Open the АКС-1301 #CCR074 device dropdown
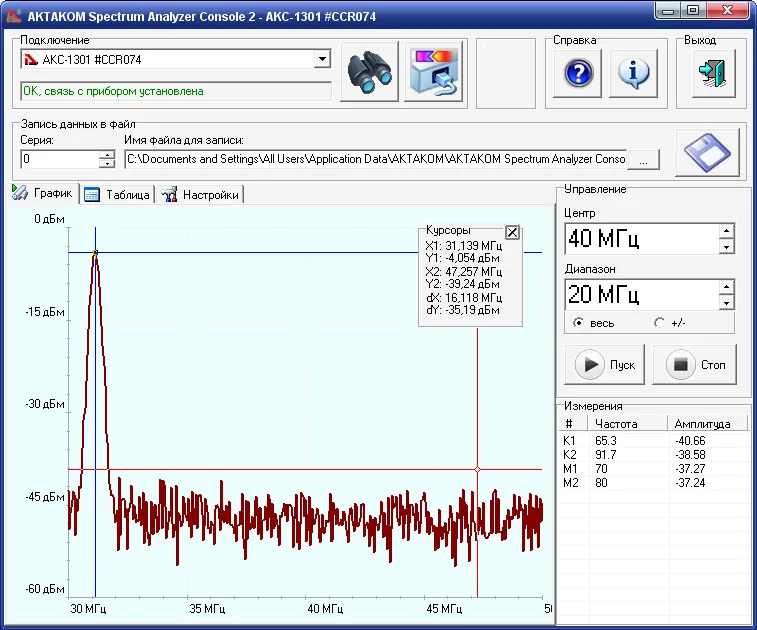Viewport: 757px width, 630px height. 322,59
